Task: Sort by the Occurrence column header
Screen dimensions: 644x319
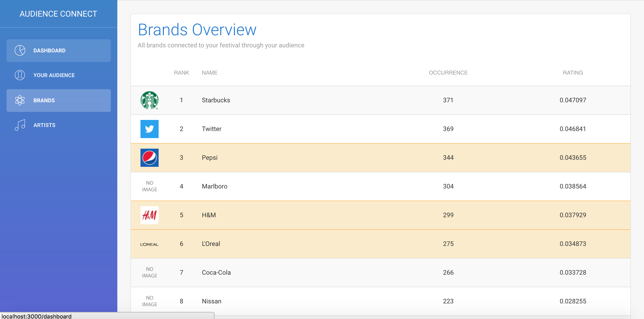Action: pos(448,73)
